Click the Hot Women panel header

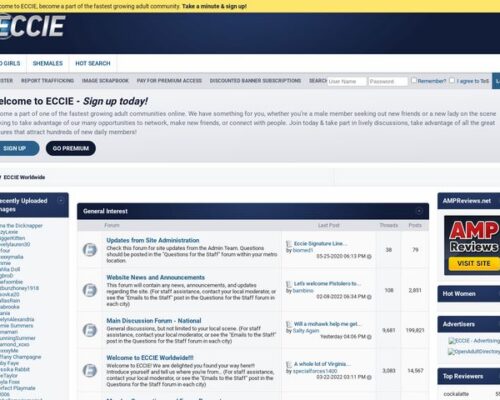coord(469,294)
